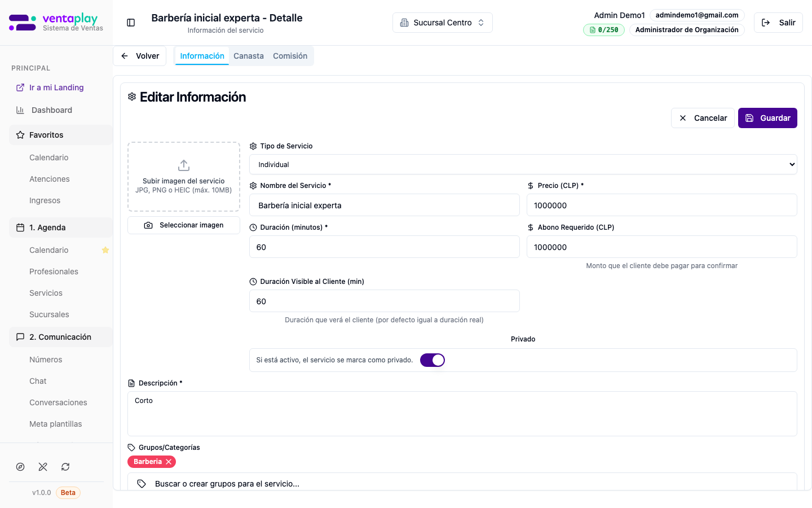Click the tag icon in group search field
Screen dimensions: 812x508
click(142, 484)
